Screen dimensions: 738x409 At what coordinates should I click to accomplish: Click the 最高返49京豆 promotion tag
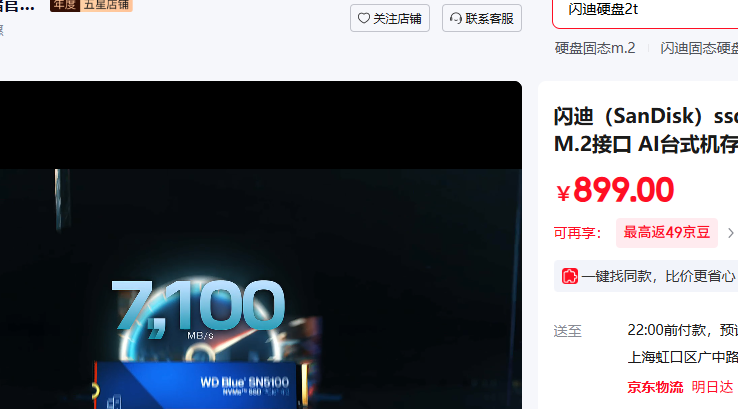tap(666, 233)
